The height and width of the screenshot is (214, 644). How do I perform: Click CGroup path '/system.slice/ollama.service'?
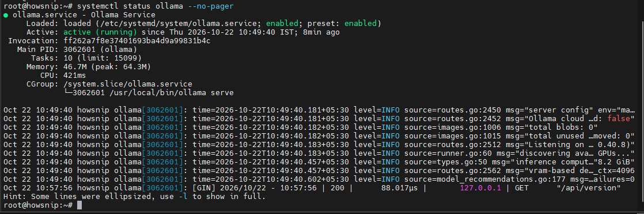pyautogui.click(x=128, y=84)
